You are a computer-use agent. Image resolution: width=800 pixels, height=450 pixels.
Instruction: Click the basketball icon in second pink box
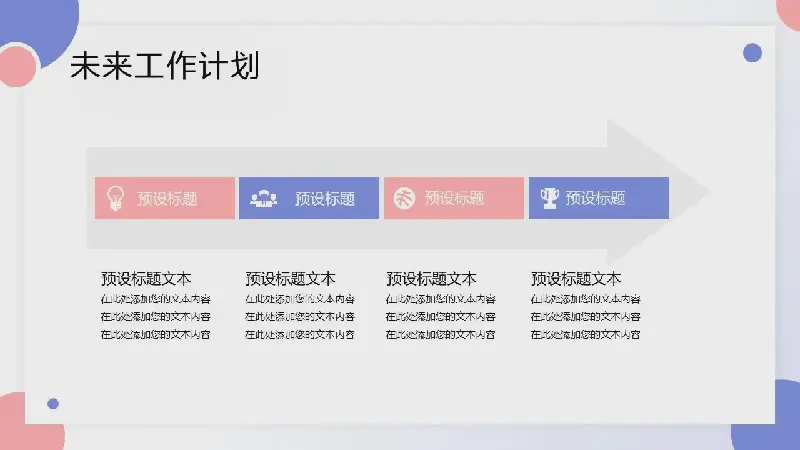[405, 198]
